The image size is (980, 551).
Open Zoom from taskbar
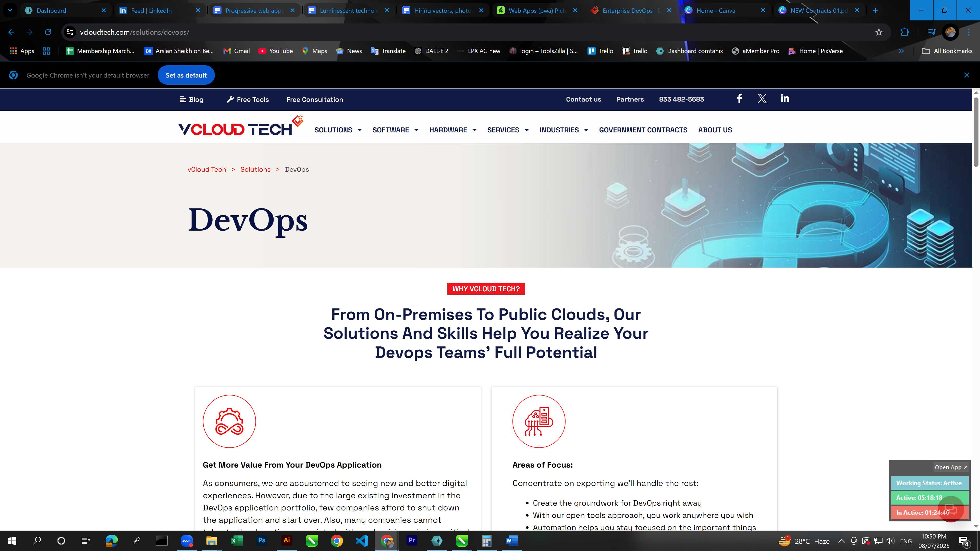(187, 540)
